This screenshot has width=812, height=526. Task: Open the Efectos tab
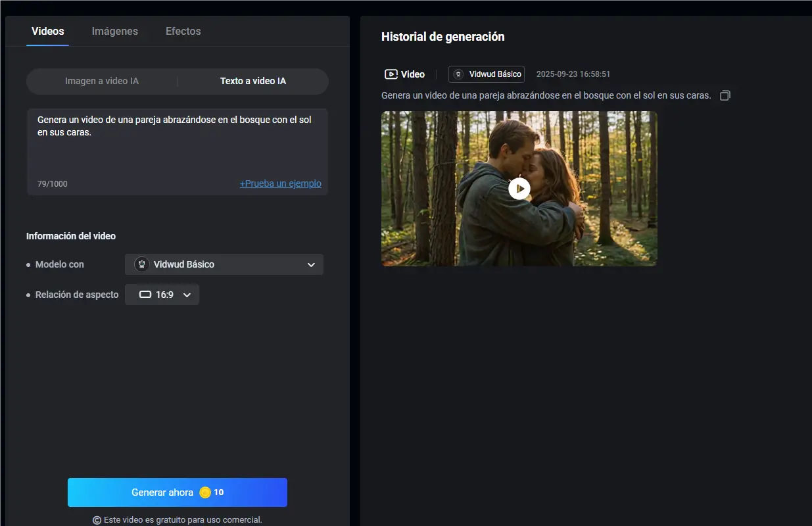click(x=182, y=31)
